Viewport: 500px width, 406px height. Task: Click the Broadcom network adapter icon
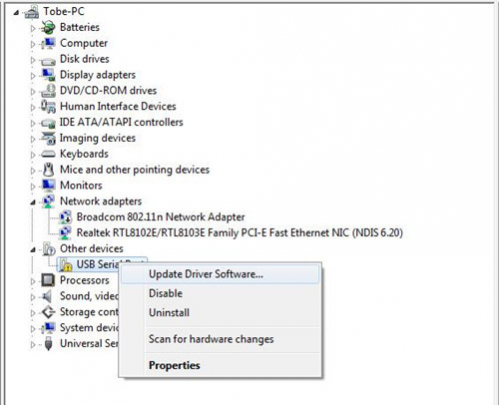(65, 217)
